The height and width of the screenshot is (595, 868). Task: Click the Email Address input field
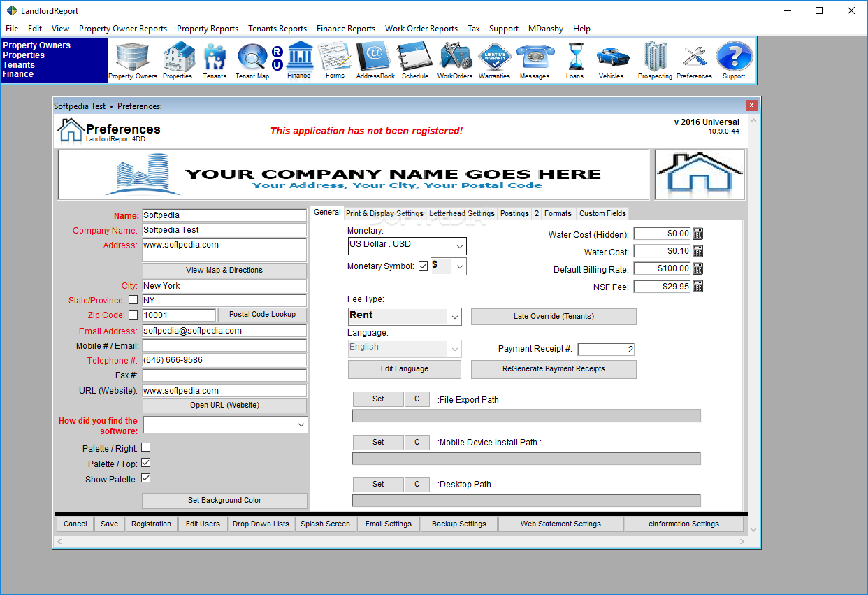[x=224, y=331]
